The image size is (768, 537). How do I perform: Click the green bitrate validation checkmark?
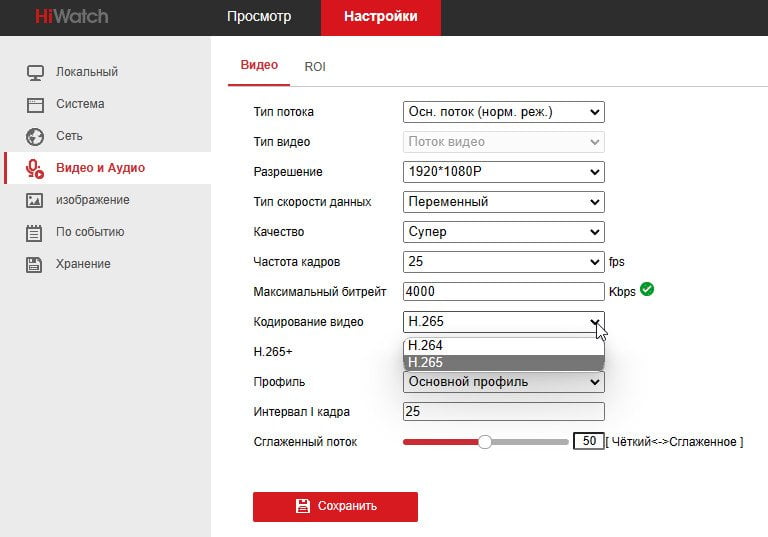coord(647,289)
